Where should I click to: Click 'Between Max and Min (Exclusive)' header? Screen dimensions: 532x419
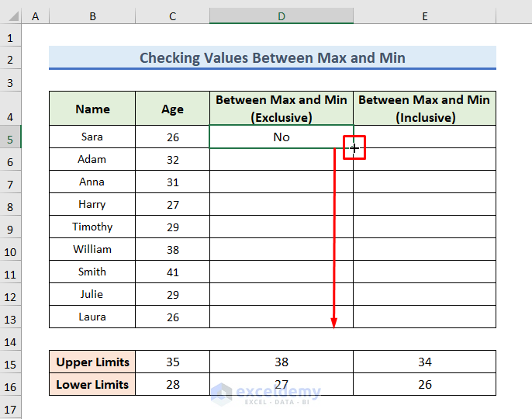pos(282,109)
